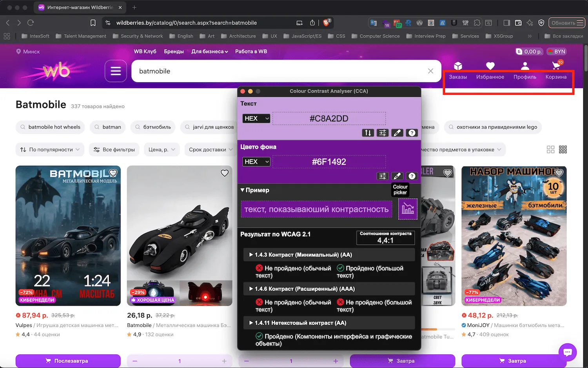Open the chat support bubble
The height and width of the screenshot is (368, 588).
click(567, 352)
